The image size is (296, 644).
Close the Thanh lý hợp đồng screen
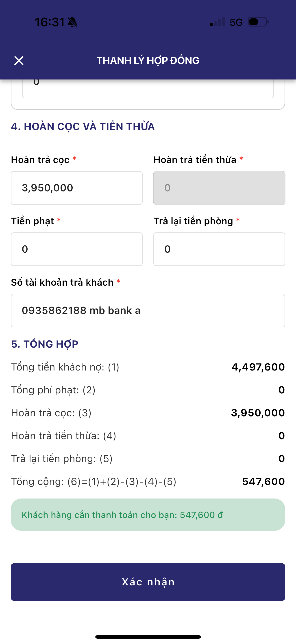tap(19, 61)
